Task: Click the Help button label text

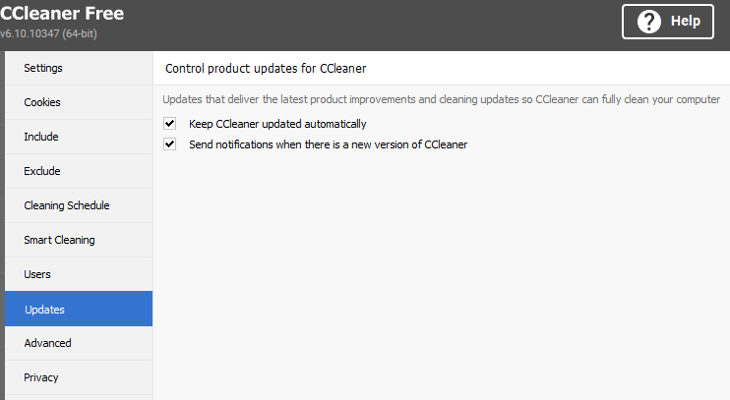Action: pos(685,21)
